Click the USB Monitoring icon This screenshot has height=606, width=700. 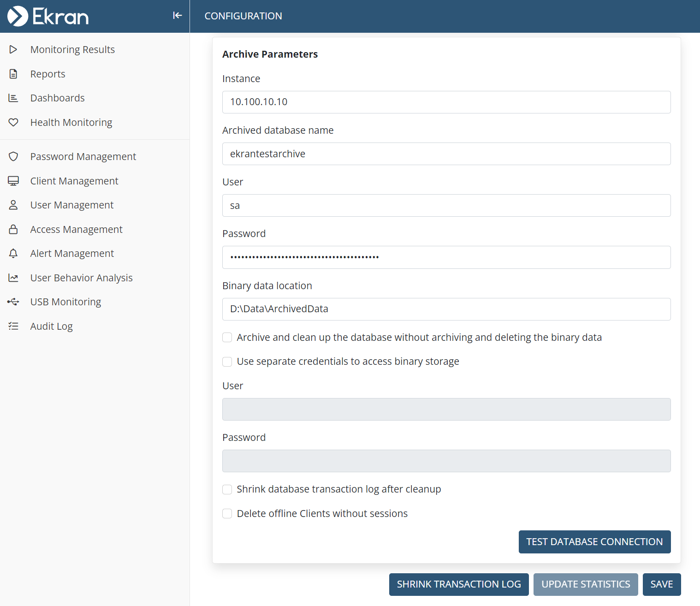13,302
